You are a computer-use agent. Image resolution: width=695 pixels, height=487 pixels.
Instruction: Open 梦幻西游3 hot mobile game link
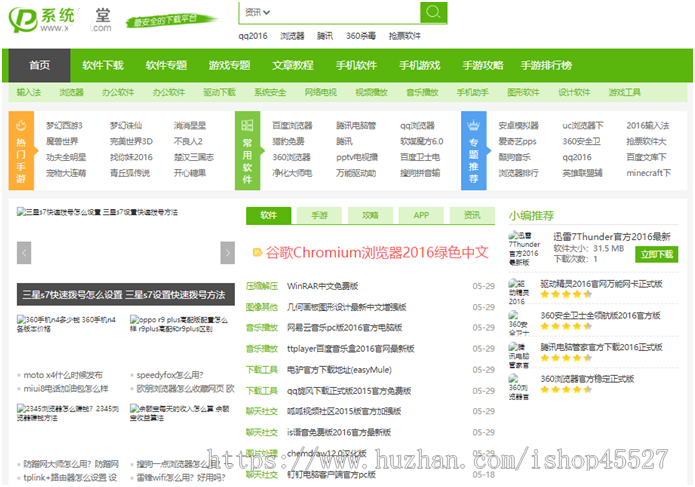pyautogui.click(x=64, y=125)
